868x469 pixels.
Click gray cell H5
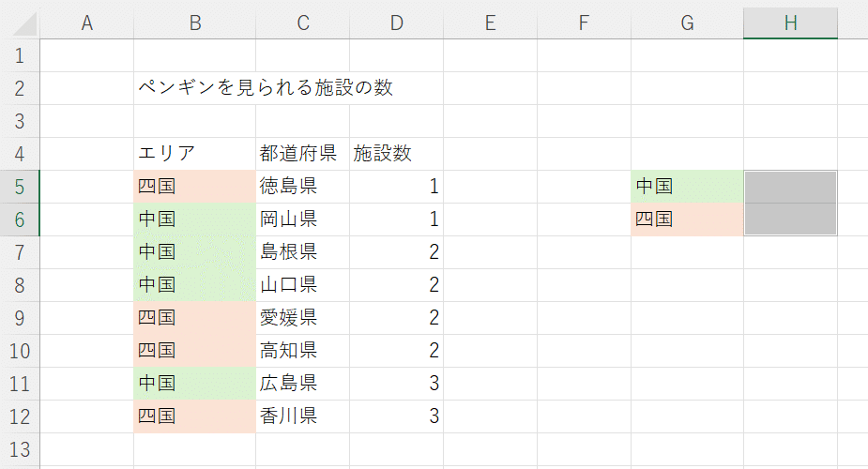[790, 187]
